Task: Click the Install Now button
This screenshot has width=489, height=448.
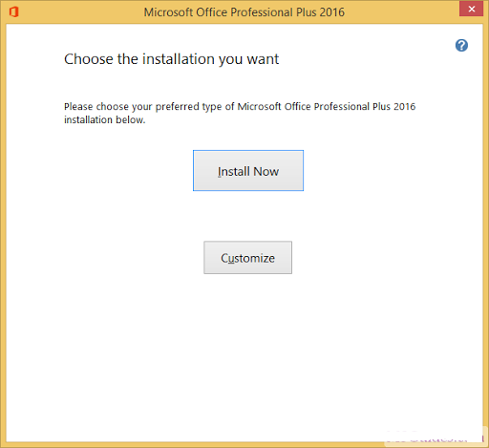Action: pos(248,171)
